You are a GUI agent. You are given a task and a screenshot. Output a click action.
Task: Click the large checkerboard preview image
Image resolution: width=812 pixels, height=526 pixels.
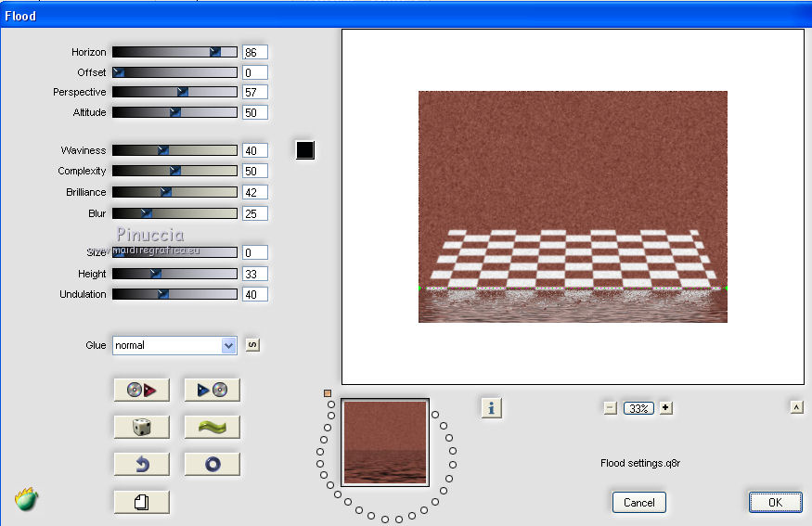click(x=573, y=207)
